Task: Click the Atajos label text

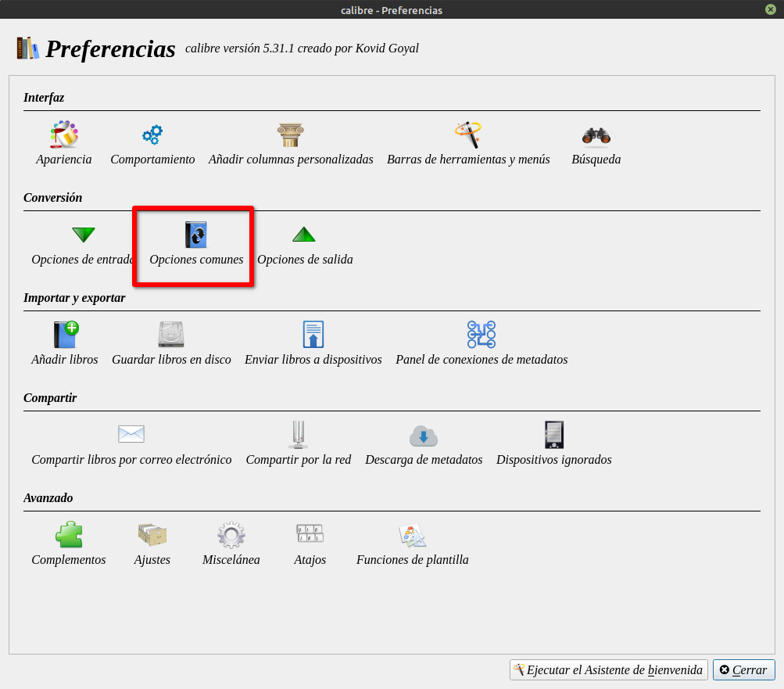Action: click(x=310, y=560)
